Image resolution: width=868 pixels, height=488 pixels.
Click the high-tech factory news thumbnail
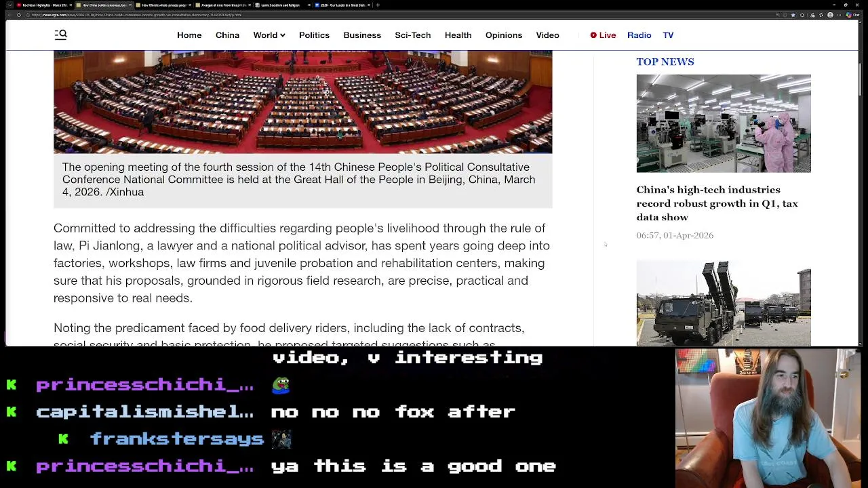tap(724, 123)
